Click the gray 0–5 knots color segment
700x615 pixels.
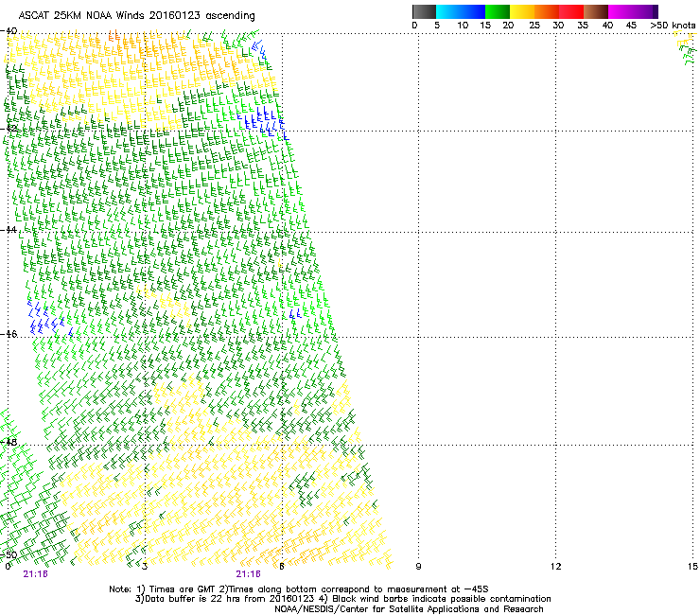tap(424, 11)
